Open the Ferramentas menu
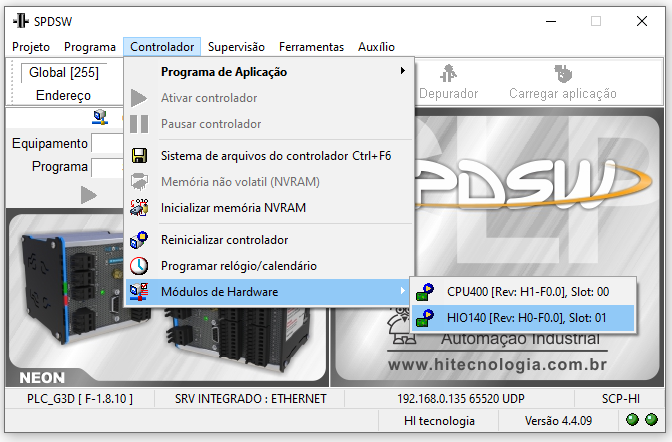672x442 pixels. point(311,47)
